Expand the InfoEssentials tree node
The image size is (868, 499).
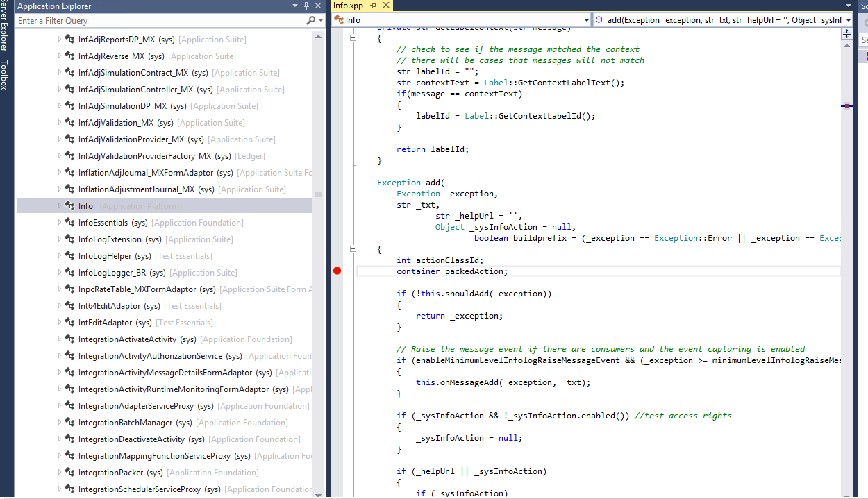59,223
